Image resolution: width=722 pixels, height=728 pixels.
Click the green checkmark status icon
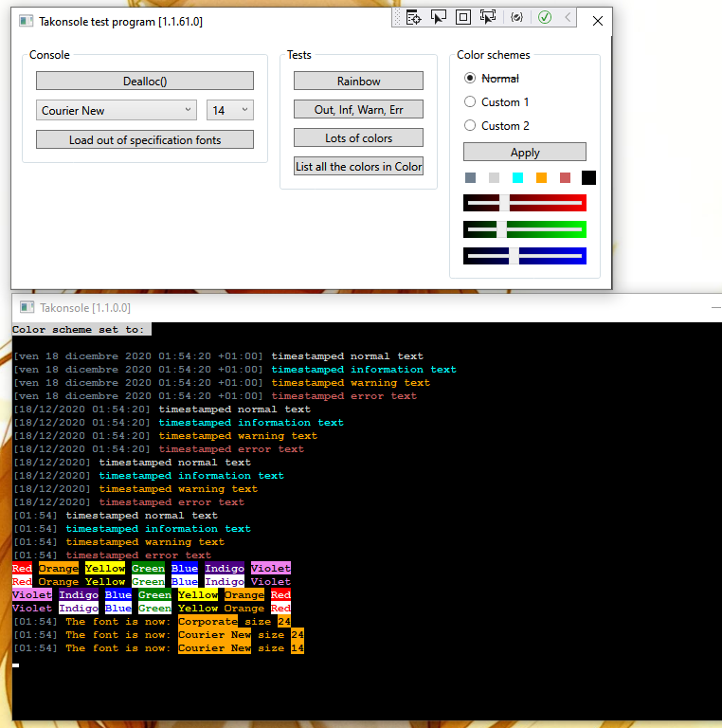pos(545,18)
